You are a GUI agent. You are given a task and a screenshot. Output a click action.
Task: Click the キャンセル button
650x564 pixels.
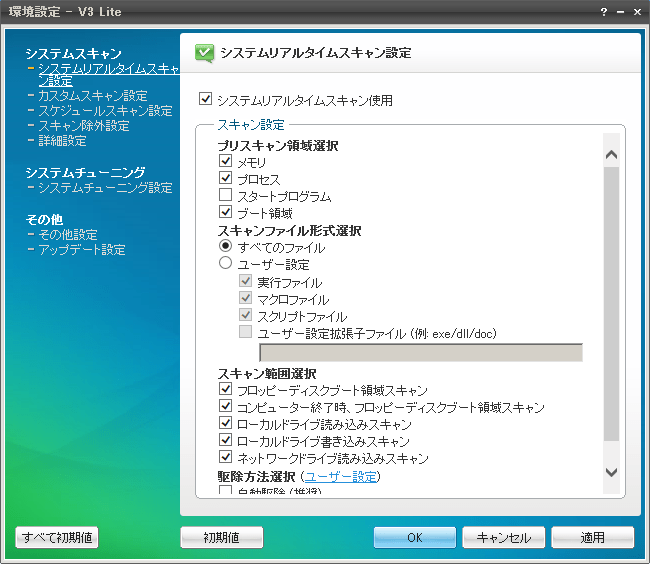click(x=504, y=537)
